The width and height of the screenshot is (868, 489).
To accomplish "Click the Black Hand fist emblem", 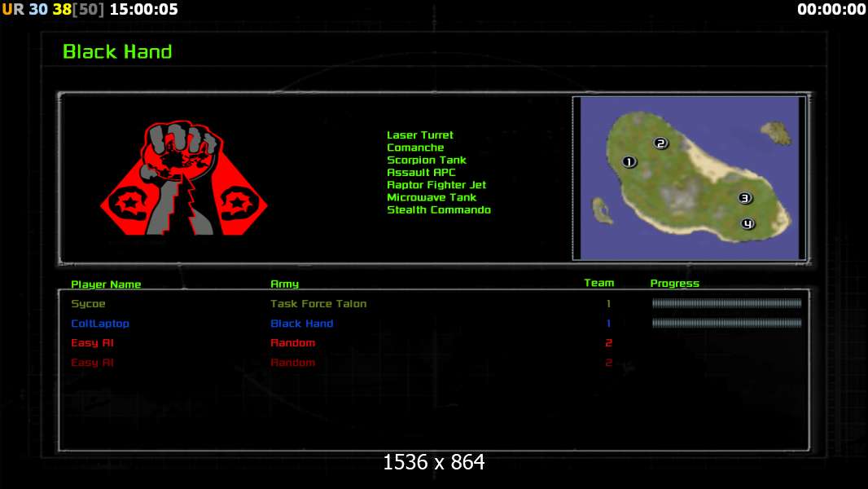I will tap(184, 178).
